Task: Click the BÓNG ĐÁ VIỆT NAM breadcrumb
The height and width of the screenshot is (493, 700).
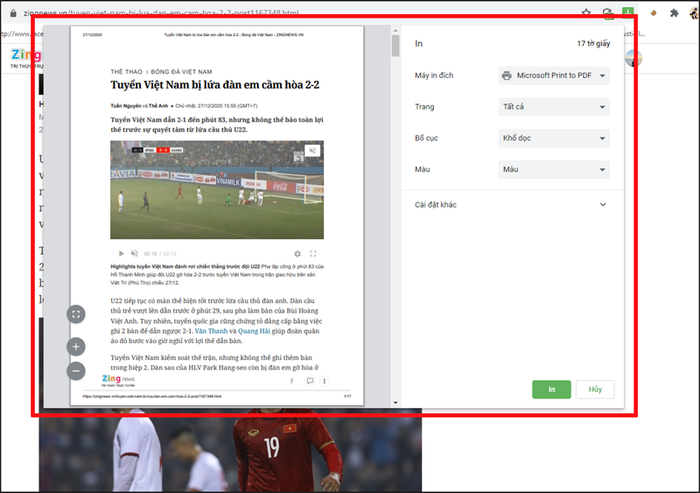Action: [x=181, y=71]
